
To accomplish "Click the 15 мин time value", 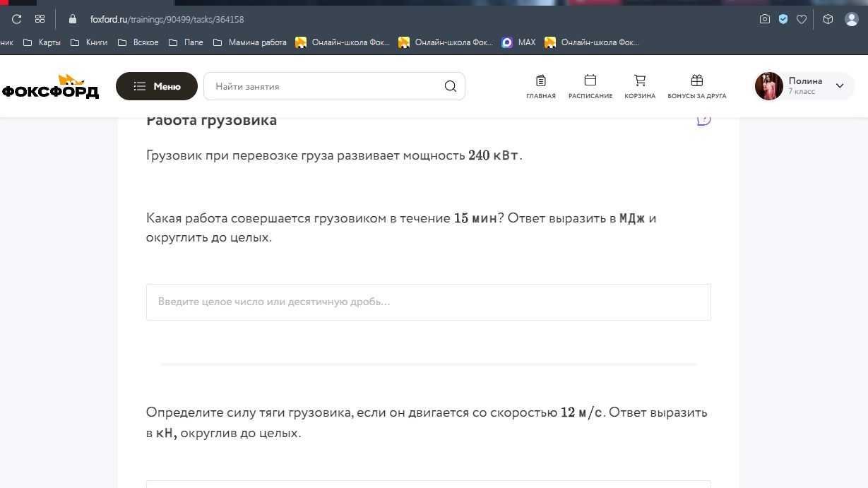I will click(475, 218).
